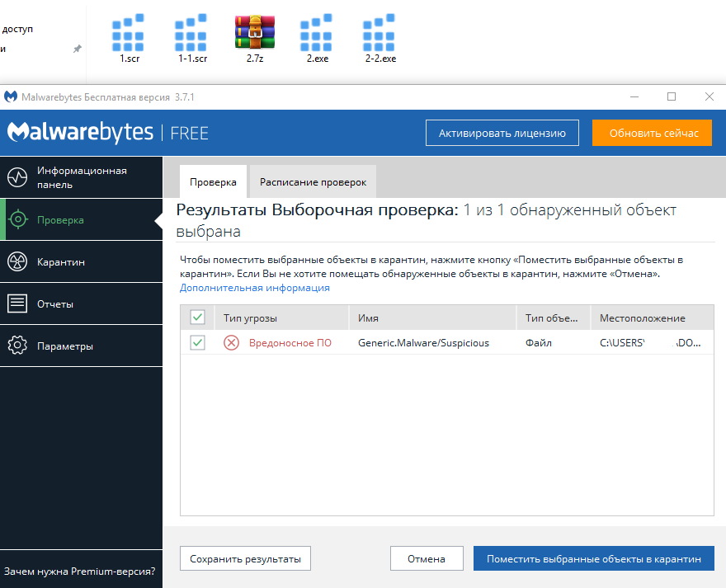Click the pin icon in Explorer sidebar

pos(78,49)
